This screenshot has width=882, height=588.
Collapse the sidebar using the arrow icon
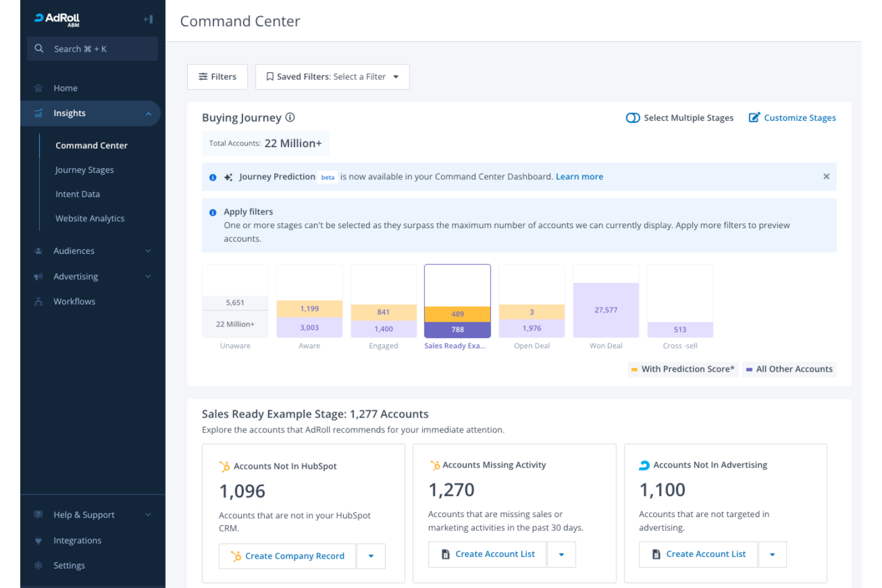(x=148, y=18)
